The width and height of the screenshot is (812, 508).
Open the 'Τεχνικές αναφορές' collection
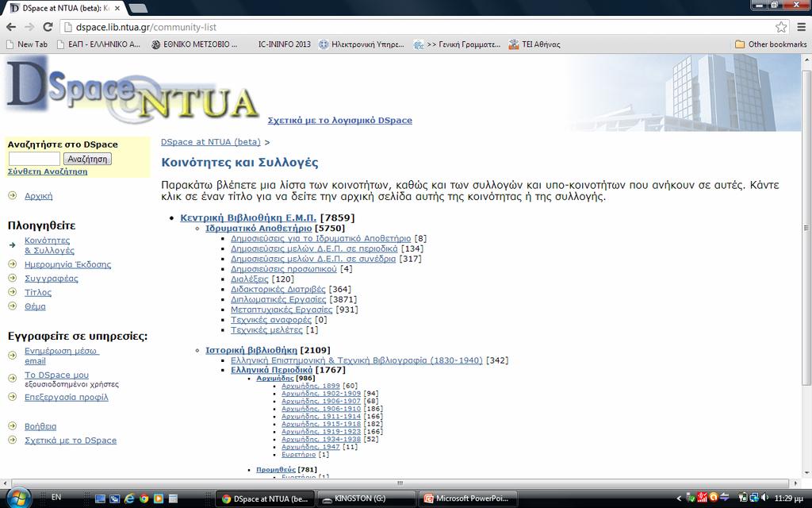click(x=271, y=320)
